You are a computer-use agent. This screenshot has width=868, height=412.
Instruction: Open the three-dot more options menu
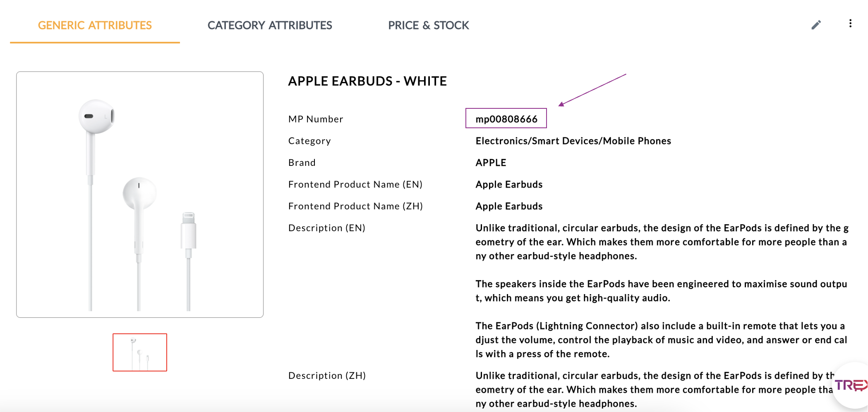[x=850, y=24]
